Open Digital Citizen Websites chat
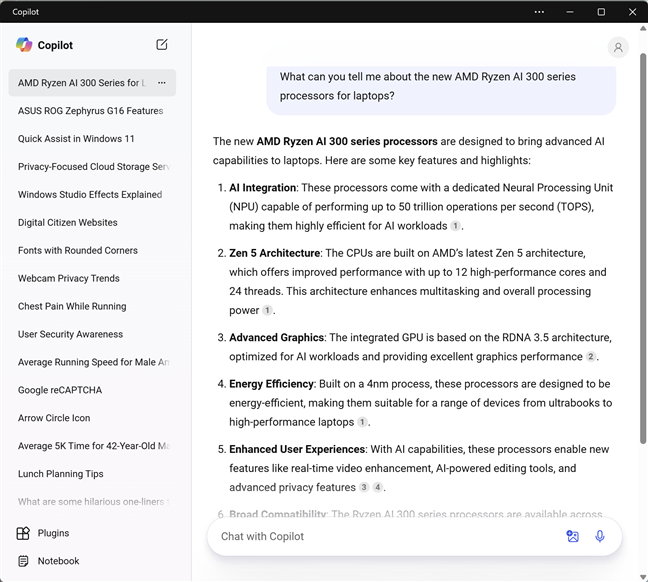Viewport: 648px width, 582px height. click(92, 222)
